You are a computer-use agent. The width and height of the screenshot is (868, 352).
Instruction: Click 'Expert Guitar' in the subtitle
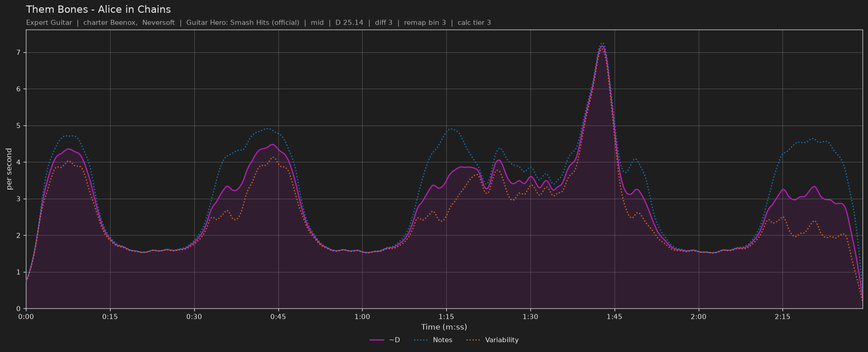coord(49,23)
